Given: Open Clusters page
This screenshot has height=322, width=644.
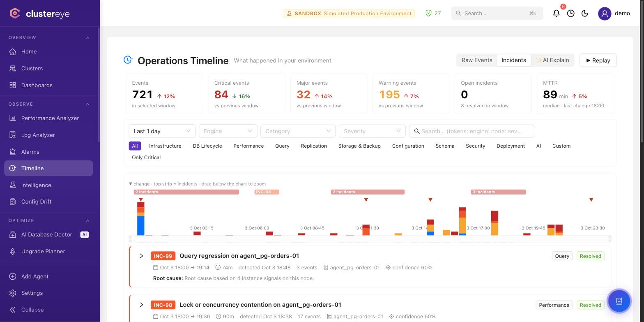Looking at the screenshot, I should coord(48,68).
